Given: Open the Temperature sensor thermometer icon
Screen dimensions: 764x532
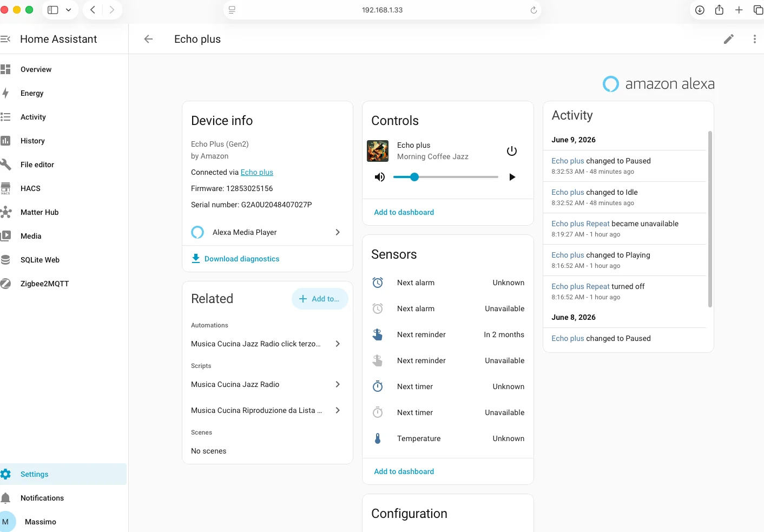Looking at the screenshot, I should point(378,438).
